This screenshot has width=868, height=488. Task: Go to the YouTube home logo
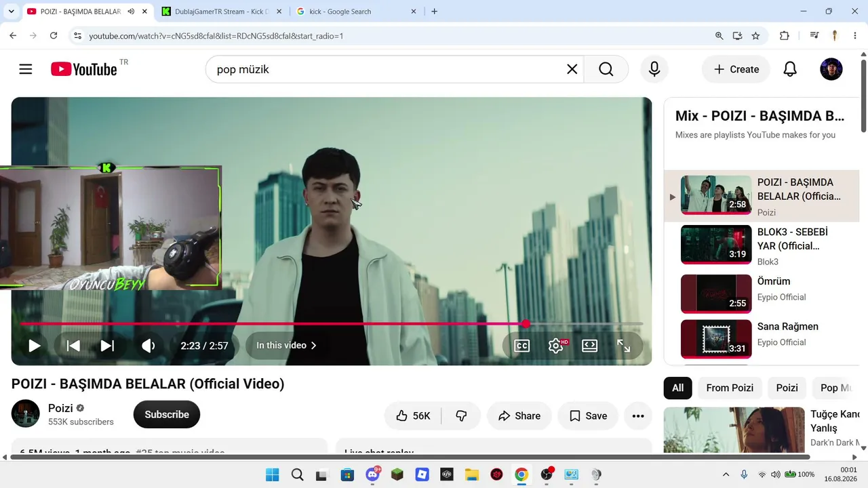pyautogui.click(x=84, y=69)
